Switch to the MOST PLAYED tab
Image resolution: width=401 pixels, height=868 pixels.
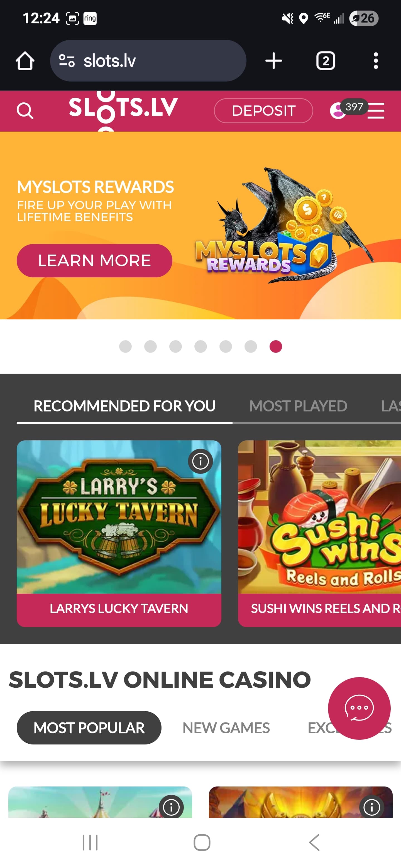[298, 406]
